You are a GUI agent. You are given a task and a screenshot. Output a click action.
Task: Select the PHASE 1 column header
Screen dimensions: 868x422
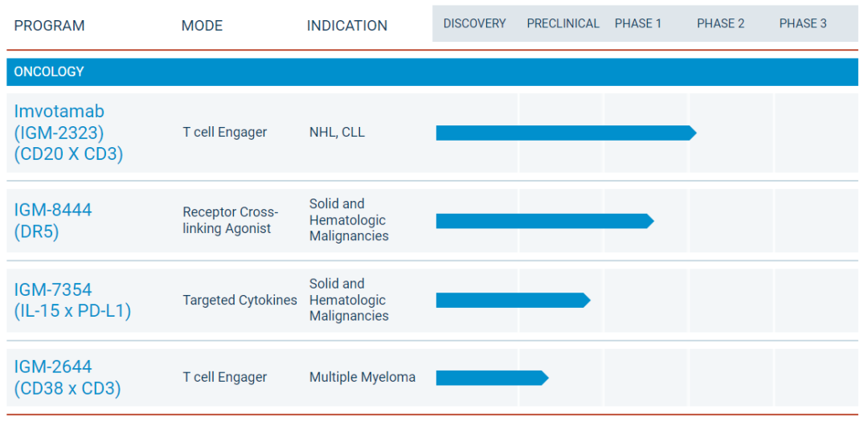638,23
